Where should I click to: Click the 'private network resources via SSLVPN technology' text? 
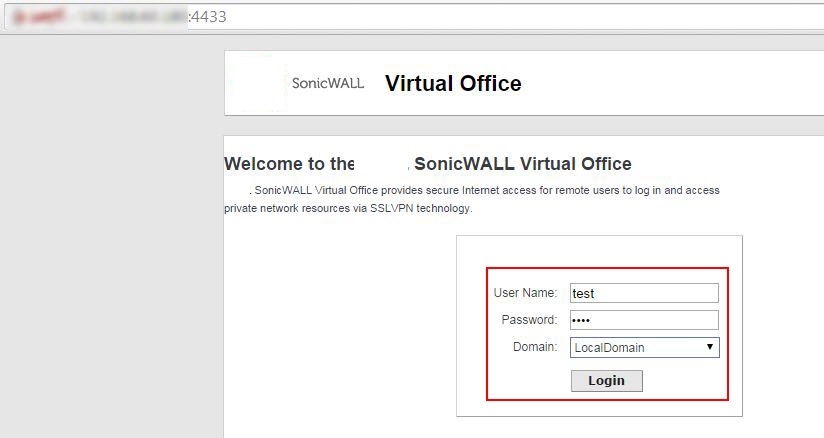(348, 208)
